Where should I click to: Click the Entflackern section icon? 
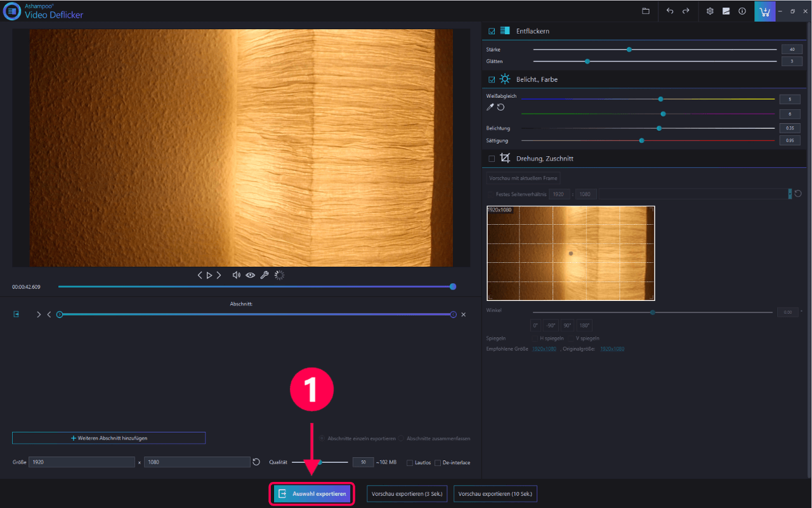click(x=505, y=30)
